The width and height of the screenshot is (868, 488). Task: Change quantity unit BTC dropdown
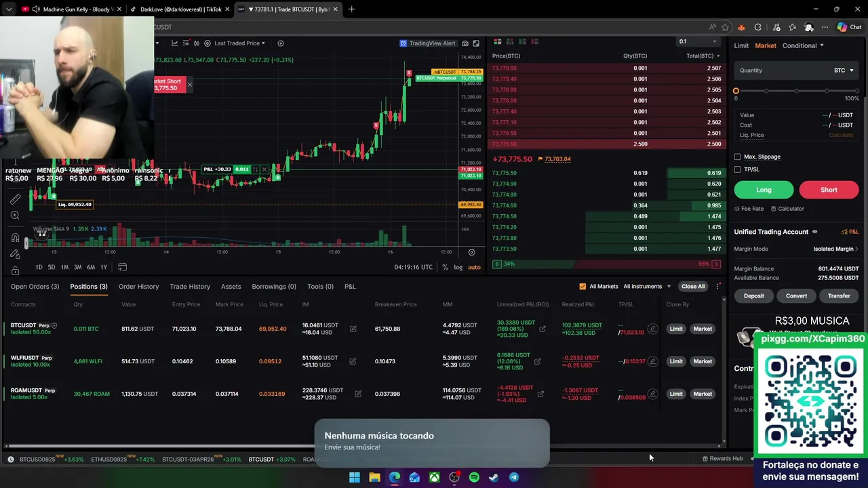[844, 70]
